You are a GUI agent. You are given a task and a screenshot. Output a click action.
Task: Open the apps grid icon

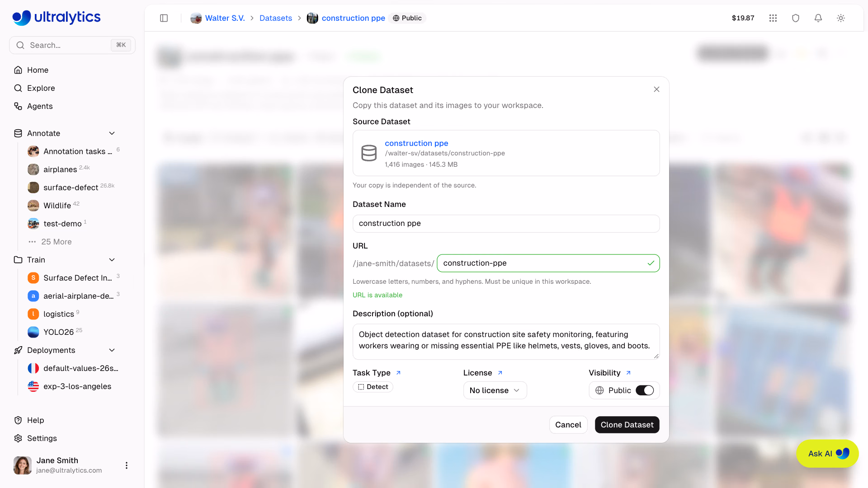[x=773, y=18]
